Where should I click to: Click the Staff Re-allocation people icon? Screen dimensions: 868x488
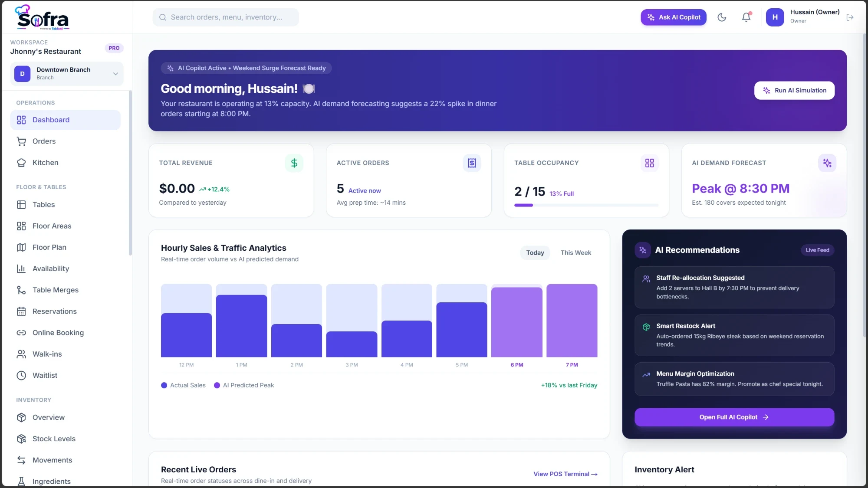point(646,279)
